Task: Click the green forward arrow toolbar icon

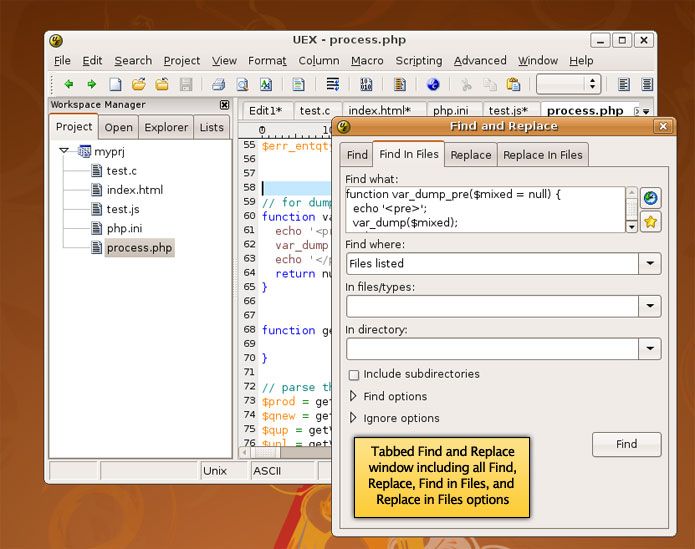Action: [x=92, y=84]
